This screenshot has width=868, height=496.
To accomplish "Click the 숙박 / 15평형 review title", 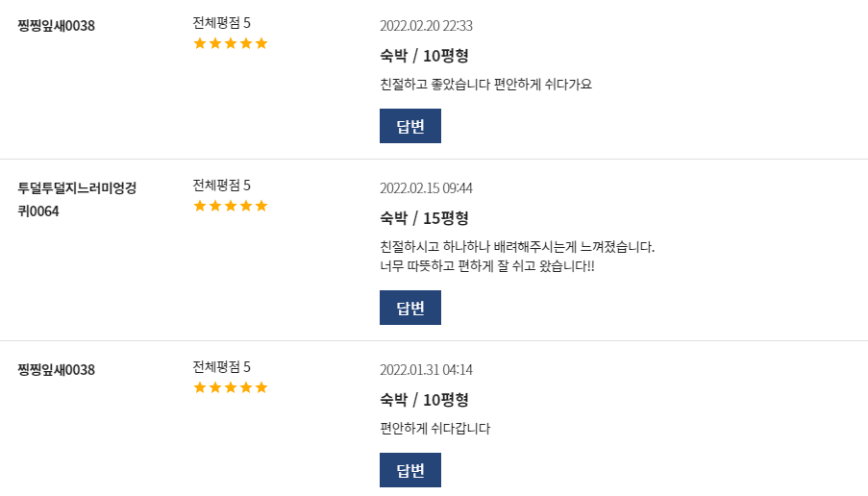I will [x=424, y=218].
